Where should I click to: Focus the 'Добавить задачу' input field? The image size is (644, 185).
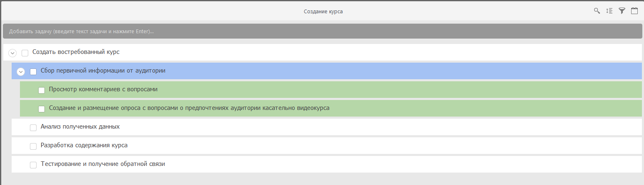pyautogui.click(x=322, y=31)
